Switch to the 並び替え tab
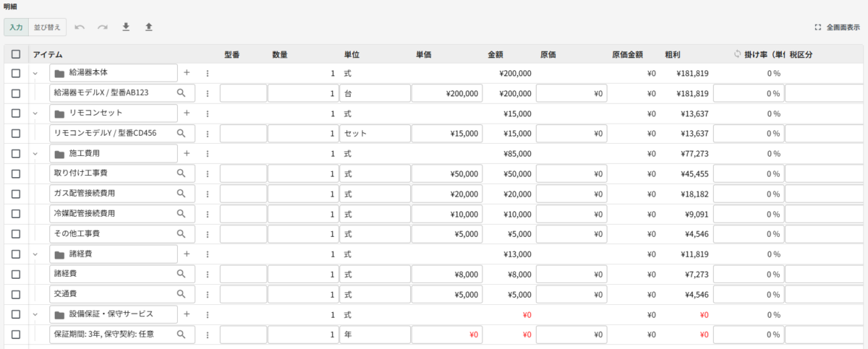This screenshot has height=349, width=868. (49, 27)
